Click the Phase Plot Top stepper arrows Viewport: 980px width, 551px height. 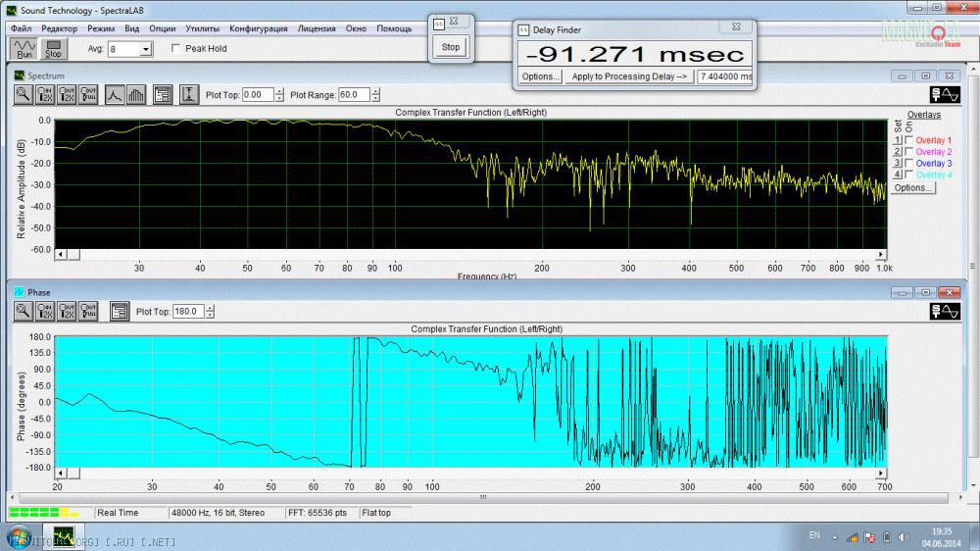click(210, 311)
